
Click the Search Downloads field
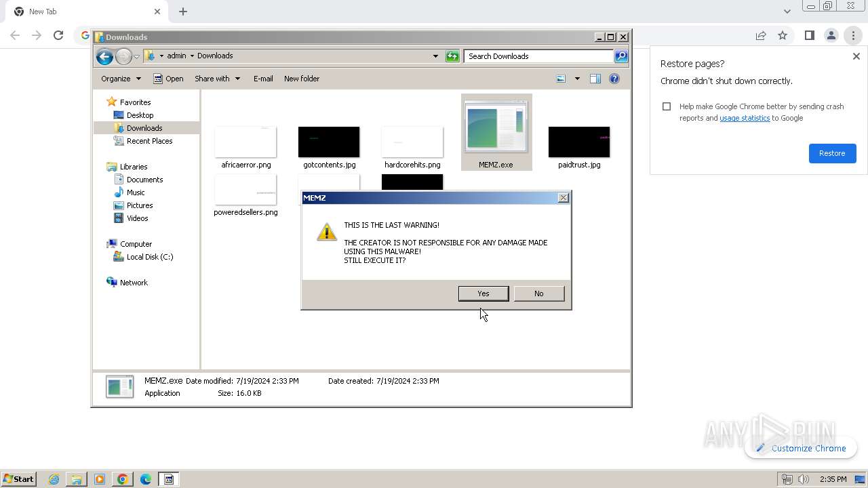tap(539, 56)
